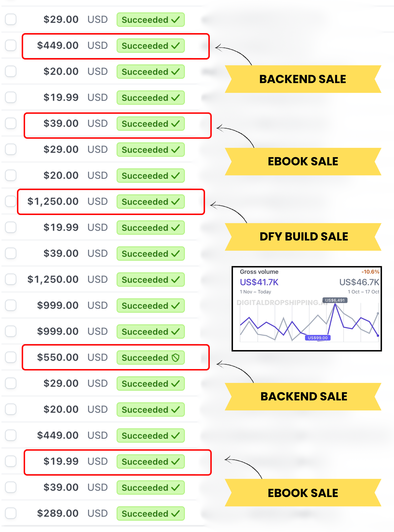The width and height of the screenshot is (394, 532).
Task: Check the box on the topmost $29.00 row
Action: pos(11,19)
